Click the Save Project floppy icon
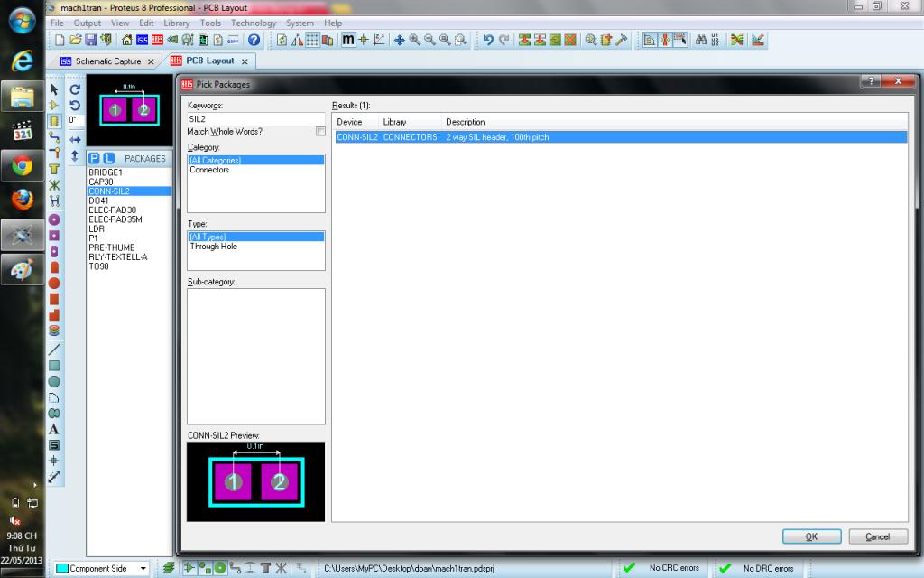The image size is (924, 578). (91, 40)
